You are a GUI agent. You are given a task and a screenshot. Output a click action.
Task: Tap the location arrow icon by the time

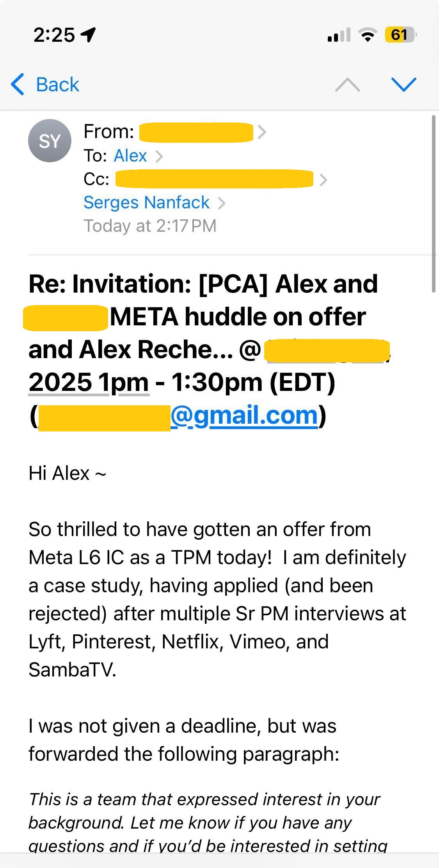click(88, 35)
